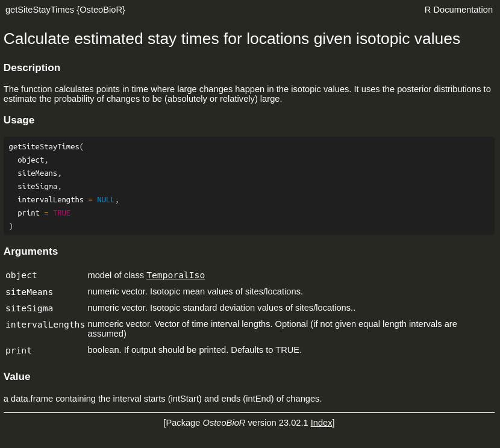This screenshot has width=500, height=448.
Task: Follow the Index link at page bottom
Action: click(321, 423)
